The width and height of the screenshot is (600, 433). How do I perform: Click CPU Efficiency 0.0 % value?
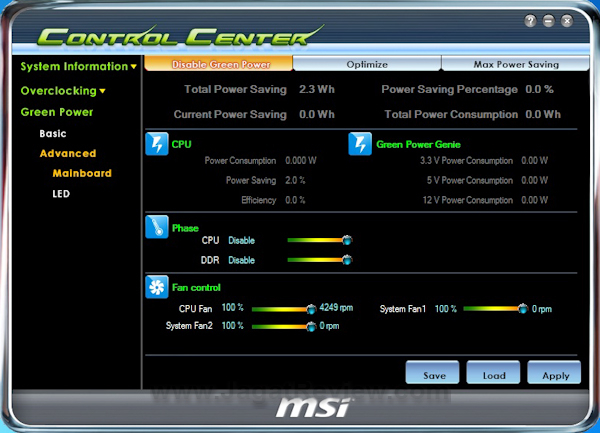pyautogui.click(x=295, y=200)
